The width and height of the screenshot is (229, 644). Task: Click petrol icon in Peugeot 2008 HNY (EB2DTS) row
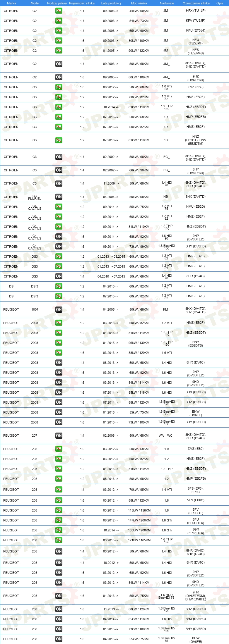coord(59,343)
